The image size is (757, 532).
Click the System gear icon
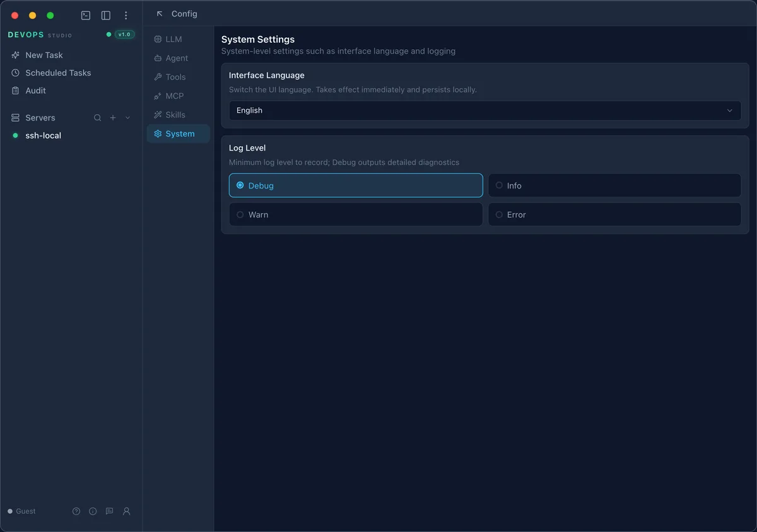pos(158,134)
